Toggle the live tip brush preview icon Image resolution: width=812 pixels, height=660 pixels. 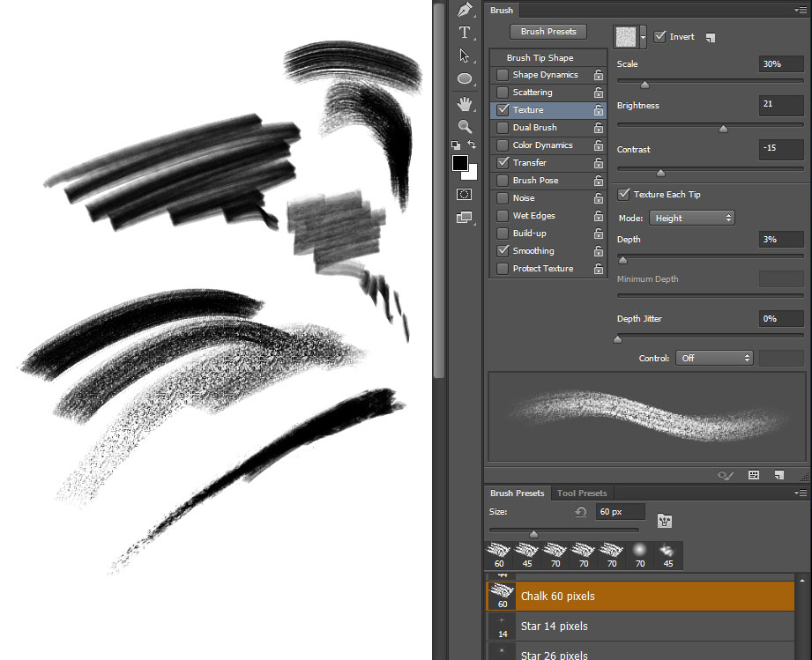point(725,475)
